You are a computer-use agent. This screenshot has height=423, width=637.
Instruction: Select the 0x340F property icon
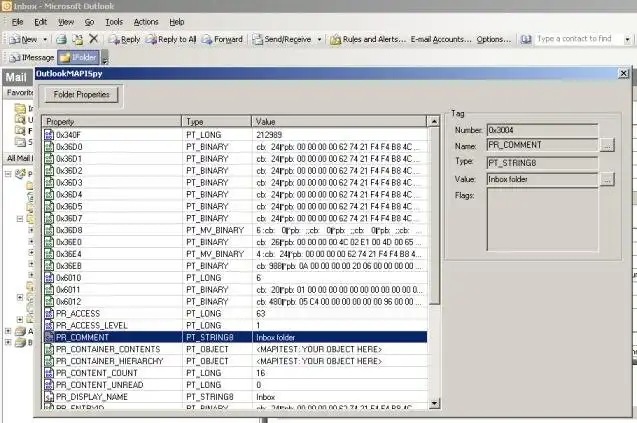(x=49, y=135)
